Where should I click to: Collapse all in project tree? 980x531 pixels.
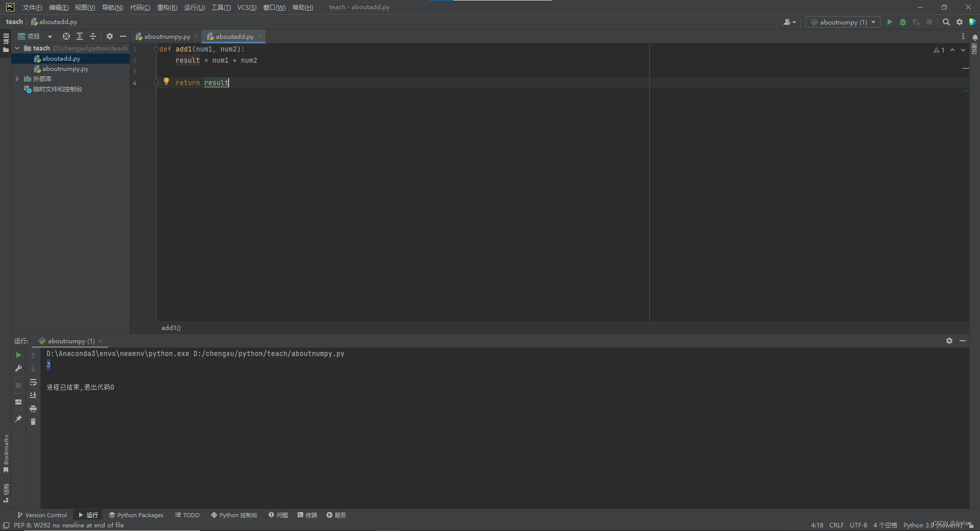[x=93, y=36]
